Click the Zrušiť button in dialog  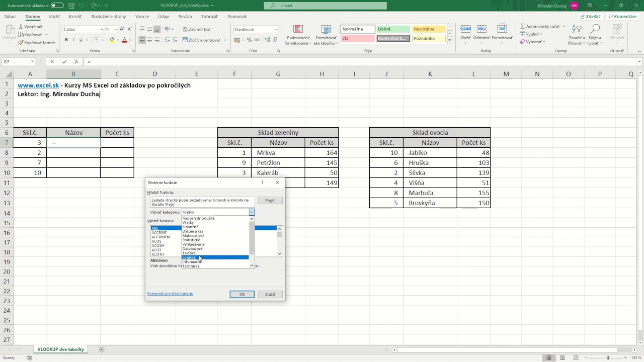pyautogui.click(x=270, y=294)
